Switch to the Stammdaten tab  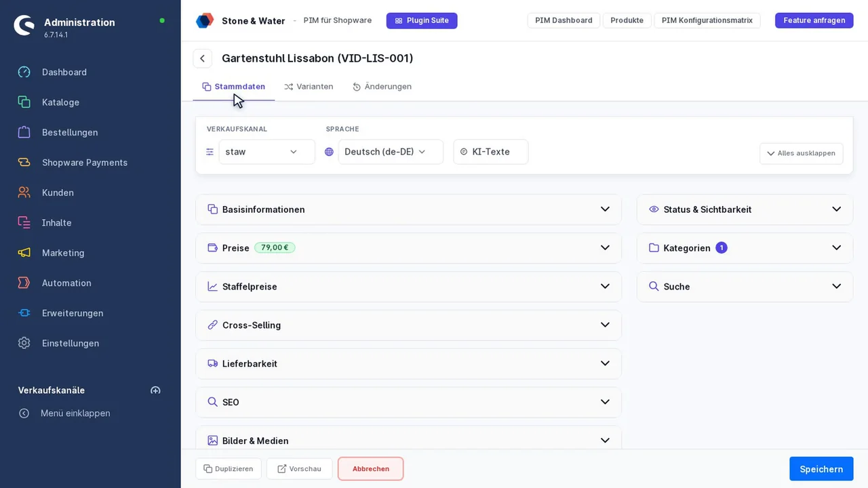[x=233, y=87]
